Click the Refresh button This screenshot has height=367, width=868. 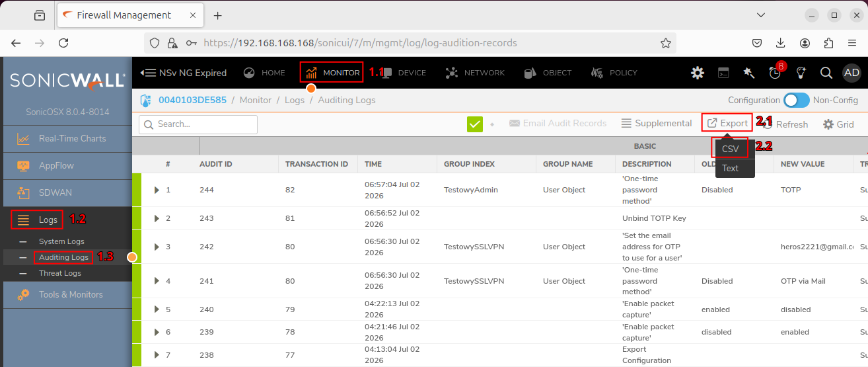point(786,124)
